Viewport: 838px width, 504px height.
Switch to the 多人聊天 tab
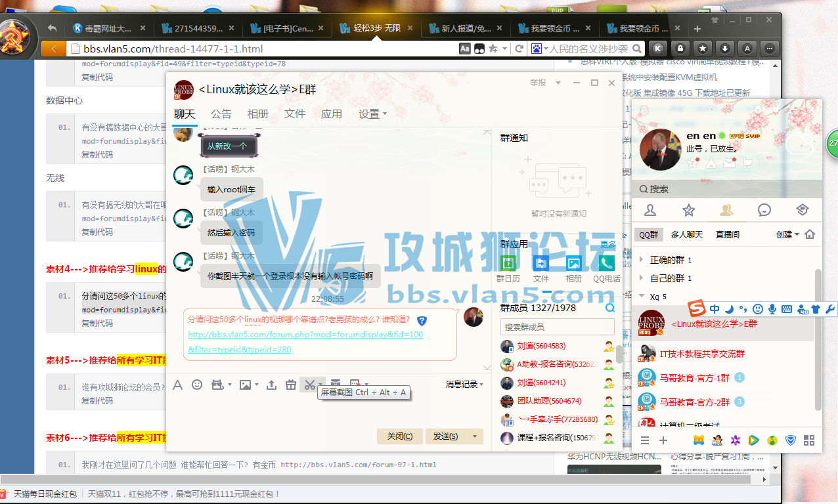pyautogui.click(x=687, y=234)
